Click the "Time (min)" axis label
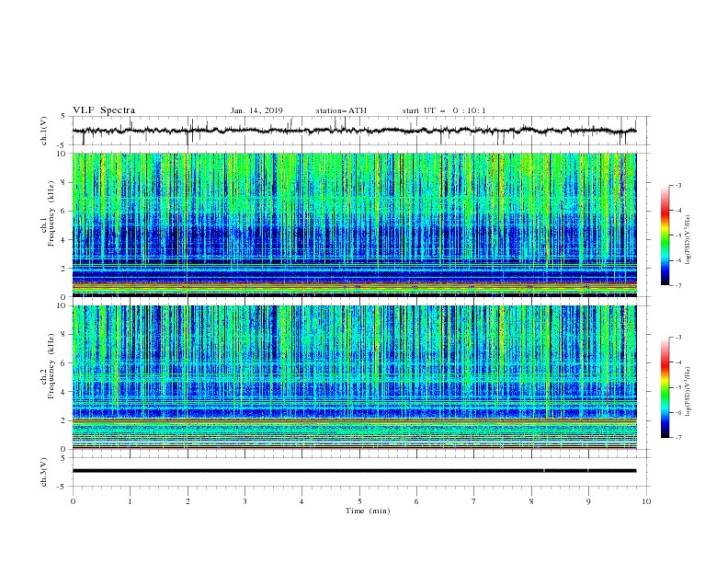 tap(368, 511)
